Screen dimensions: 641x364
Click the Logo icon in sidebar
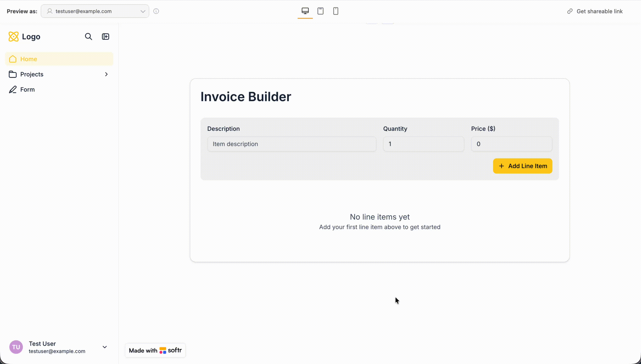click(x=14, y=37)
